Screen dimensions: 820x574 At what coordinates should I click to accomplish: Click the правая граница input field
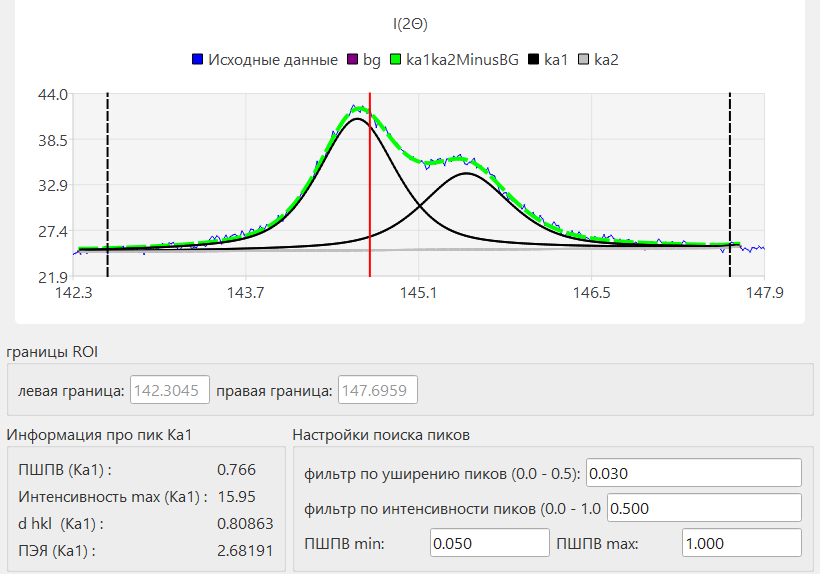pos(378,390)
